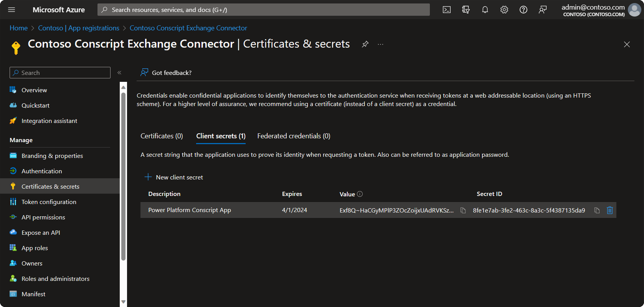
Task: Click the 4/1/2024 expiry date cell
Action: [x=294, y=210]
